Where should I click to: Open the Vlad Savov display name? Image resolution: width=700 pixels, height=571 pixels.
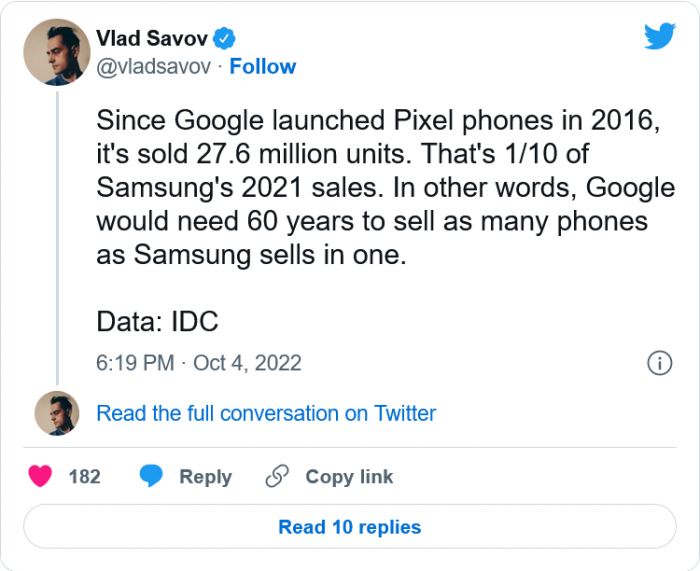coord(153,39)
